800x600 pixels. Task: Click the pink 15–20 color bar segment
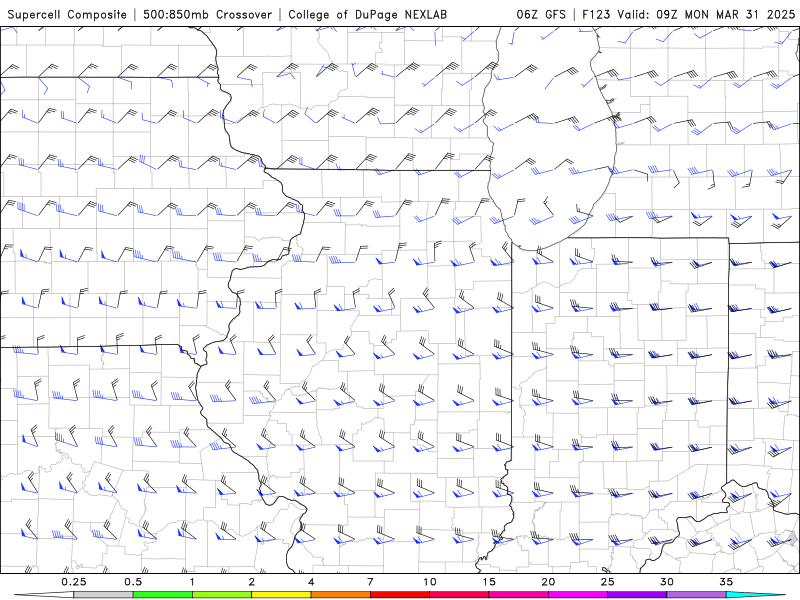[518, 595]
